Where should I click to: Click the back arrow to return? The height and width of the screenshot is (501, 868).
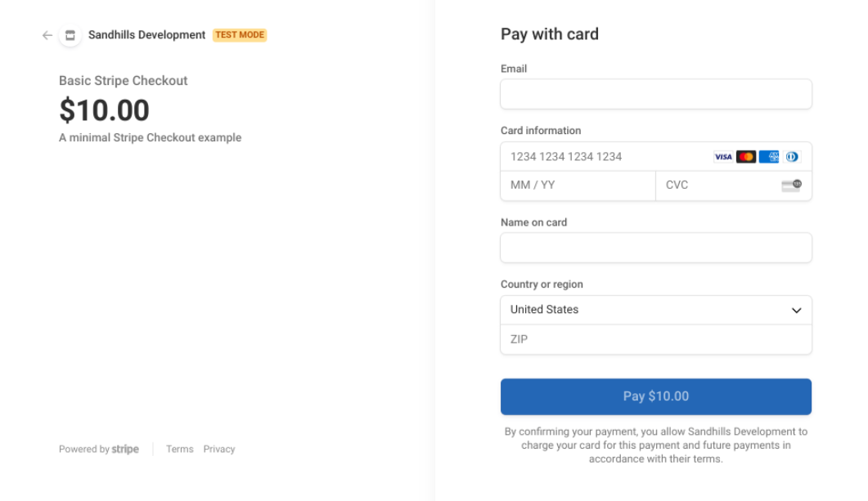(47, 35)
